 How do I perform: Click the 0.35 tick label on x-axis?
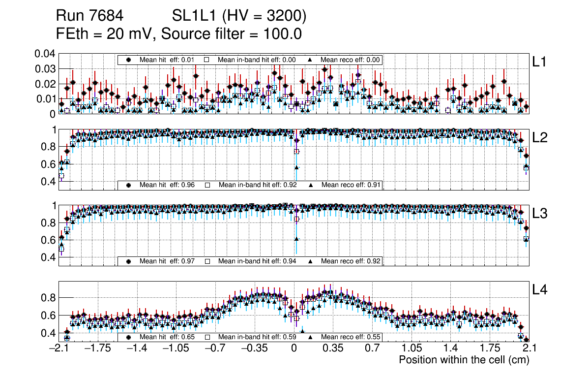pos(333,348)
